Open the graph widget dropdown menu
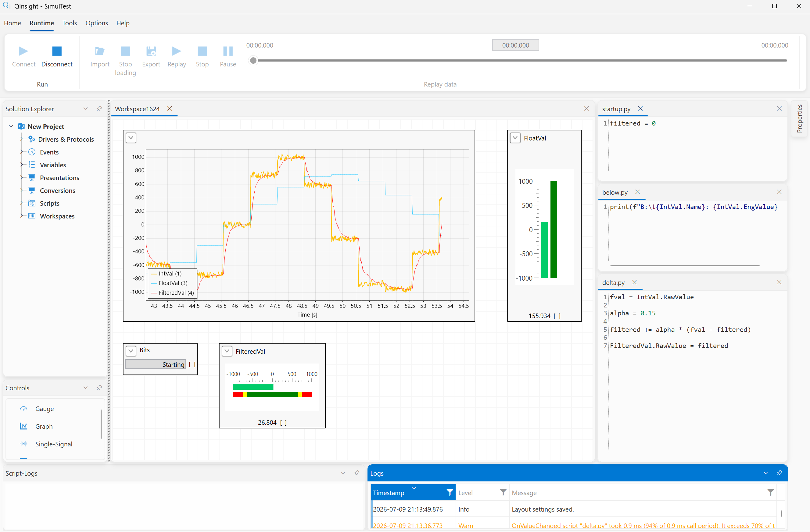Image resolution: width=810 pixels, height=532 pixels. [131, 138]
